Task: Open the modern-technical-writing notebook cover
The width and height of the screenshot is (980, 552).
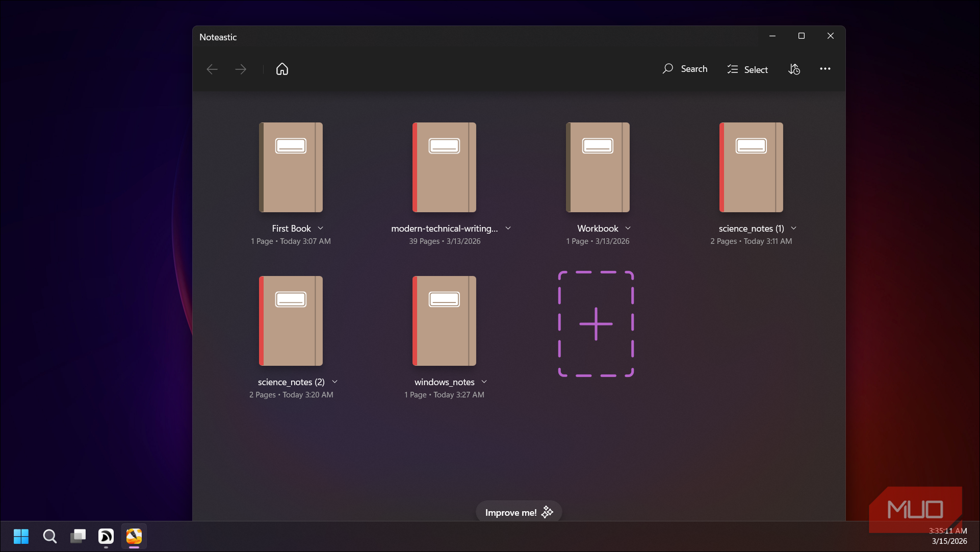Action: click(444, 167)
